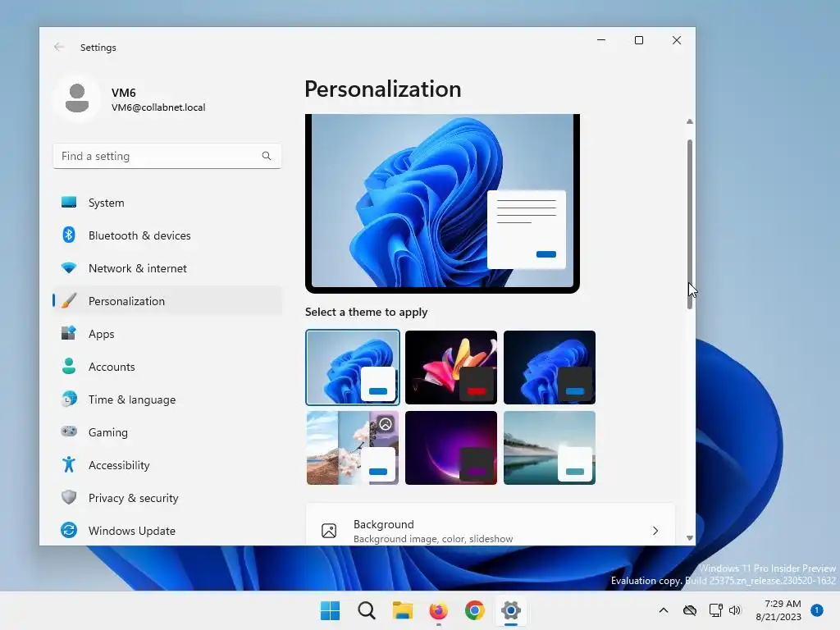Go to Privacy & security settings

[x=167, y=498]
